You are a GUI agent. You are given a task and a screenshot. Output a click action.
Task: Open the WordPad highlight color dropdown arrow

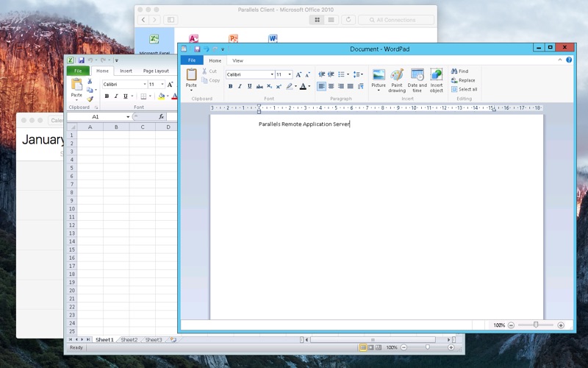295,86
